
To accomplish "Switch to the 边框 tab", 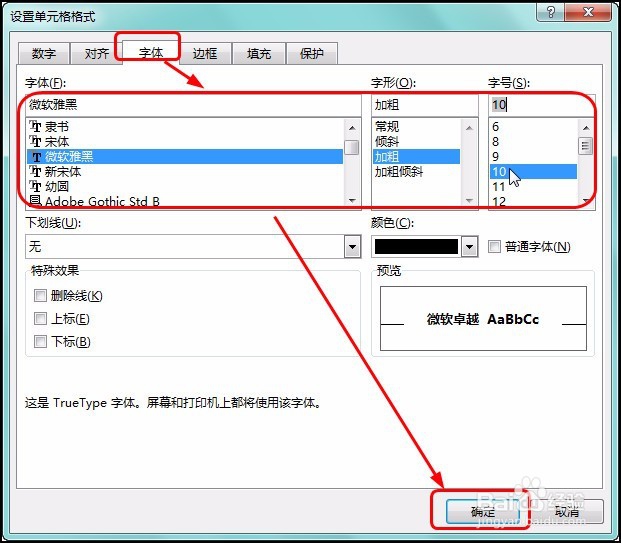I will coord(205,53).
